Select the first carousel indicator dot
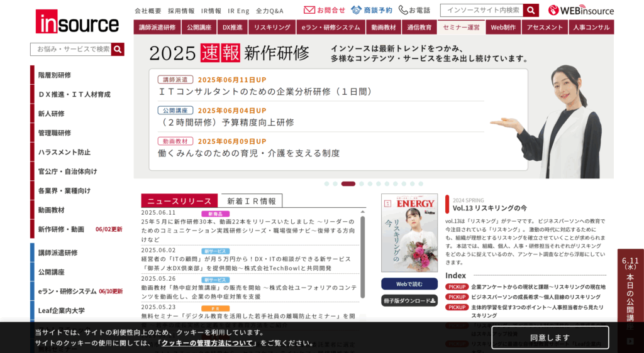Screen dimensions: 644x353 point(327,184)
